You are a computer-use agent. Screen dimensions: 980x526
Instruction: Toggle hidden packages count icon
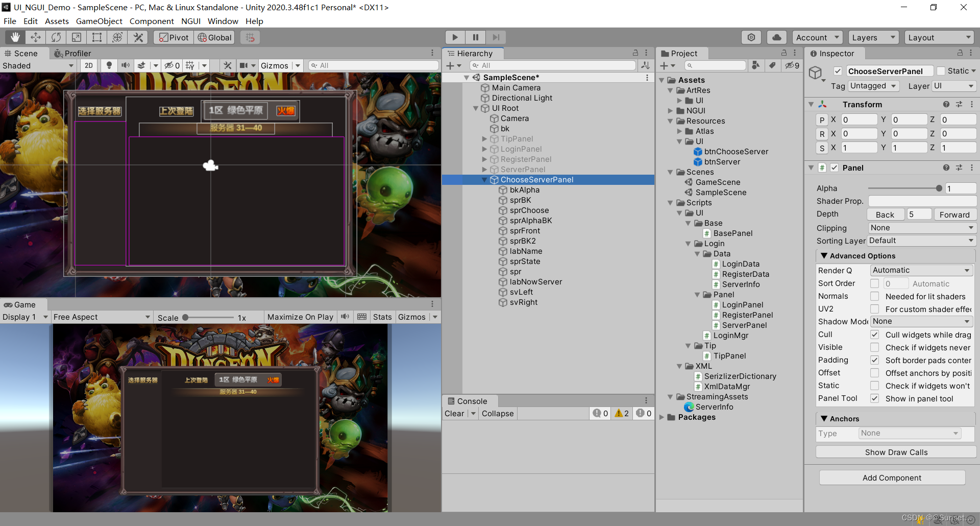(x=792, y=65)
